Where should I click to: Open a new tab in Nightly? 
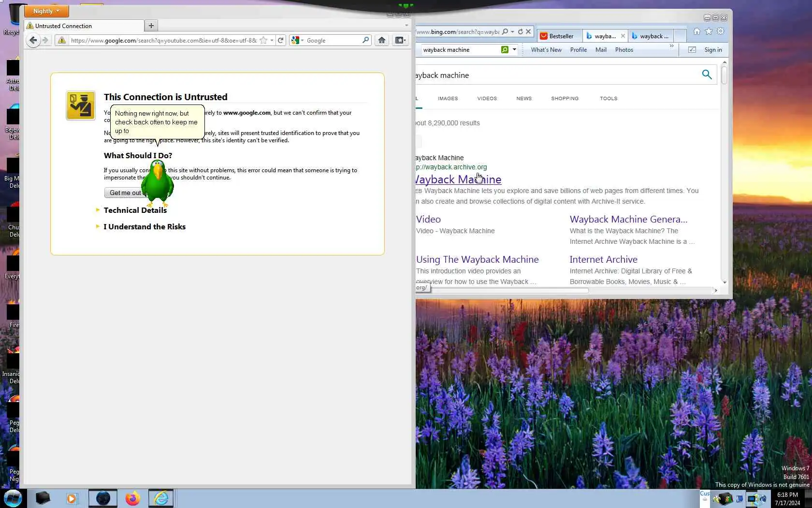151,26
